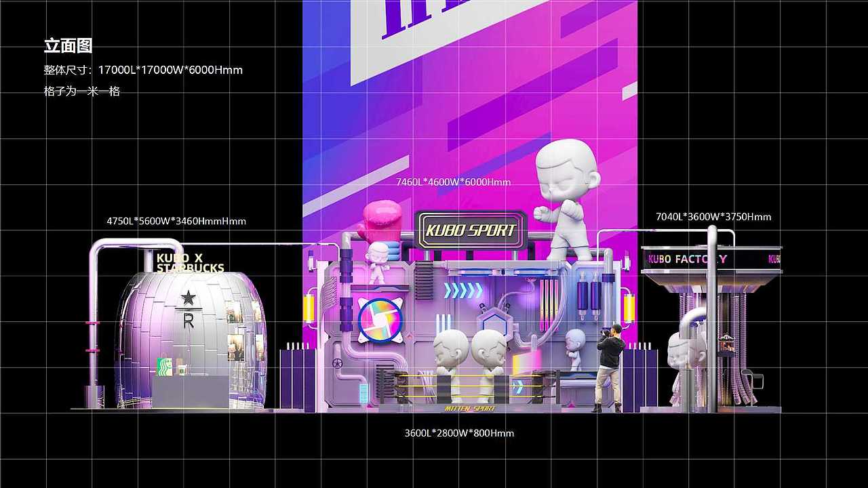Select the '7460L*4600W*6000Hmm' dimension label

click(x=454, y=182)
